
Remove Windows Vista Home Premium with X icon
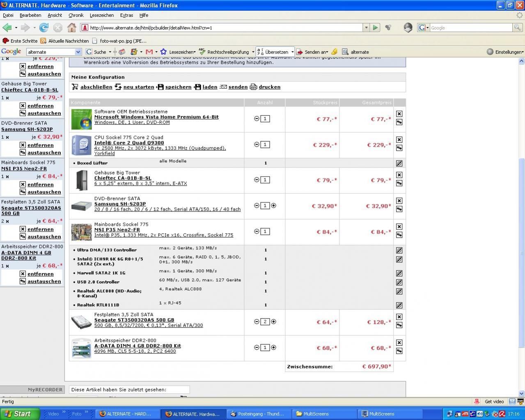(399, 114)
